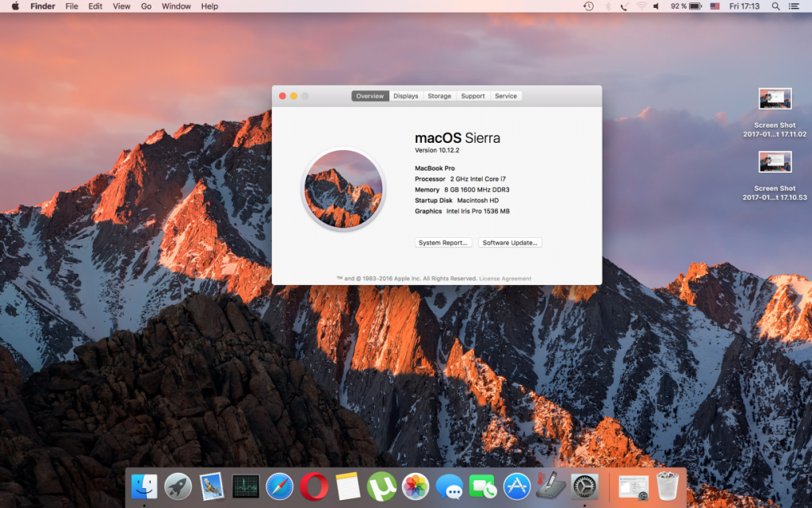Click the Spotlight search magnifier icon

[775, 6]
